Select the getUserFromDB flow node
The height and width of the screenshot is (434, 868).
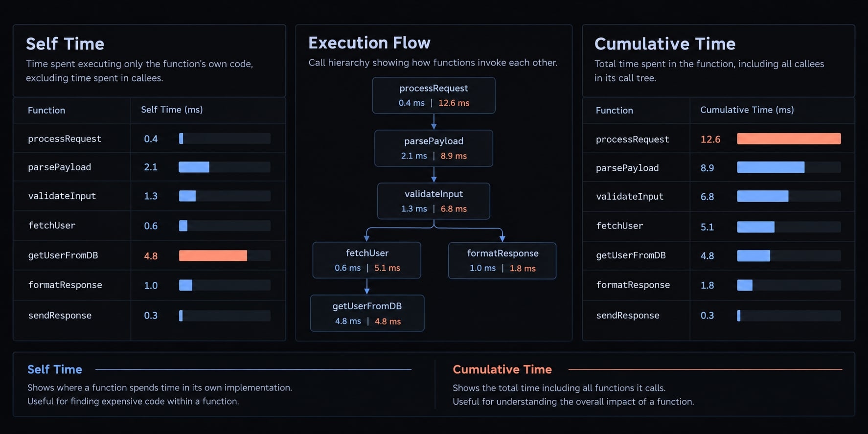(x=367, y=313)
